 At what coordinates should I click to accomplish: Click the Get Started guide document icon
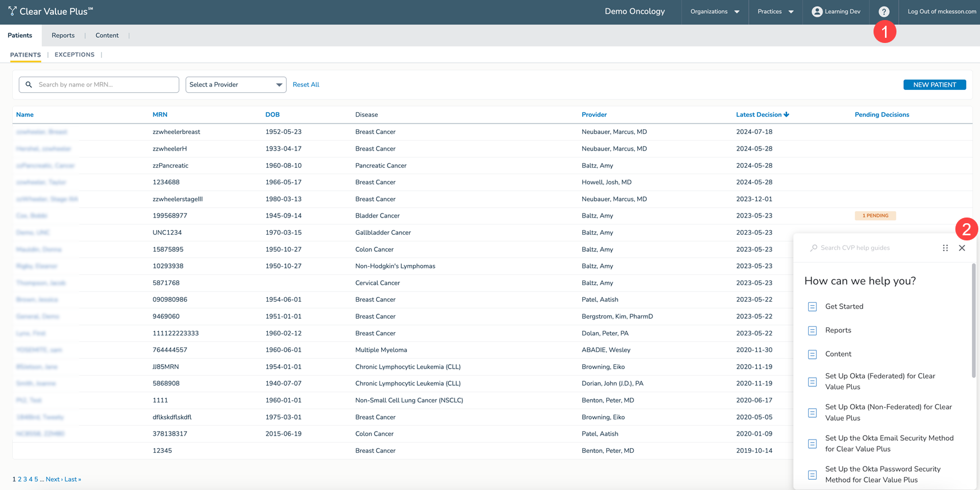point(812,307)
